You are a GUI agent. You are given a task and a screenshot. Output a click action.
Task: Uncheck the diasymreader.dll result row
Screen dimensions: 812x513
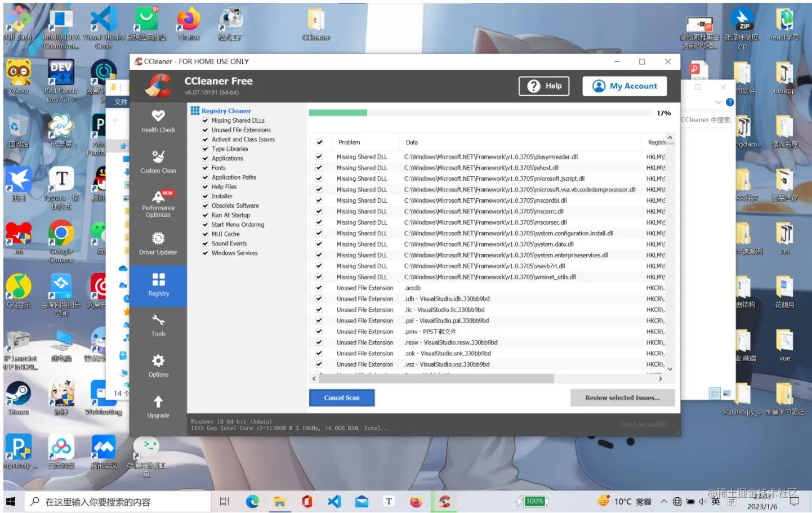(x=319, y=157)
